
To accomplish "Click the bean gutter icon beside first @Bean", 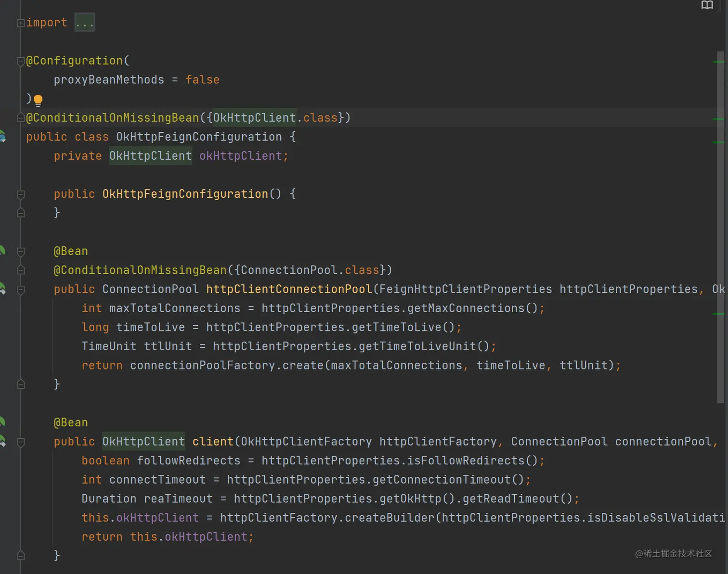I will 2,251.
